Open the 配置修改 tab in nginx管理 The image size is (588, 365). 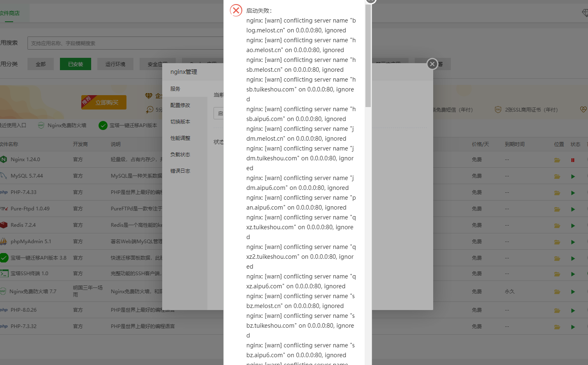[185, 105]
